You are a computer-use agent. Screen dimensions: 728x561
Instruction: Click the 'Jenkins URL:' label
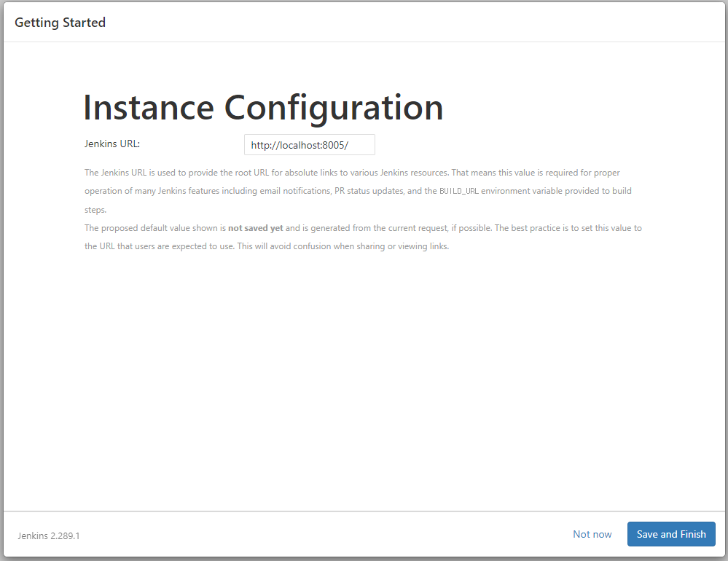point(112,144)
